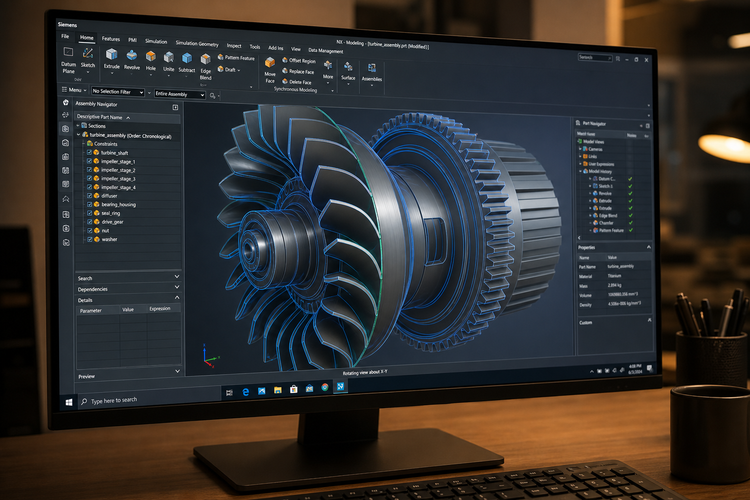Uncheck the turbine_shaft component
750x500 pixels.
point(89,152)
